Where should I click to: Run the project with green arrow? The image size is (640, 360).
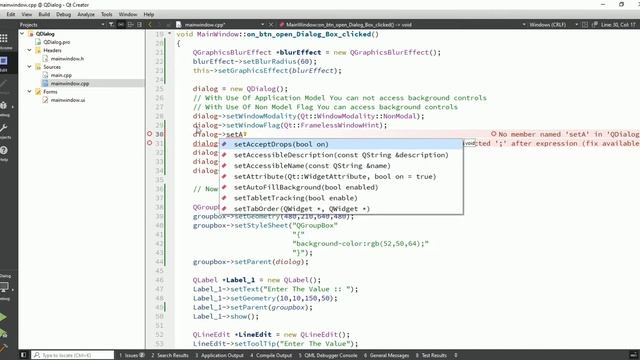[x=3, y=317]
